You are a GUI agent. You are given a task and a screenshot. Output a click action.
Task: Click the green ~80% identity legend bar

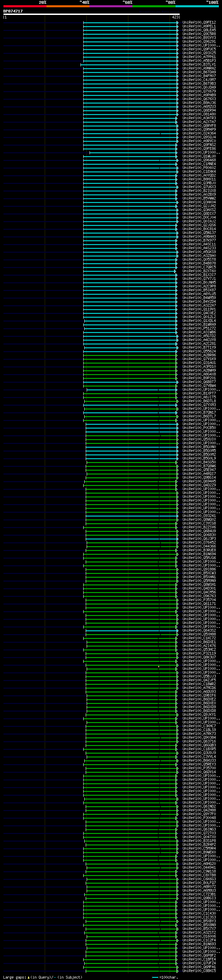[x=154, y=7]
